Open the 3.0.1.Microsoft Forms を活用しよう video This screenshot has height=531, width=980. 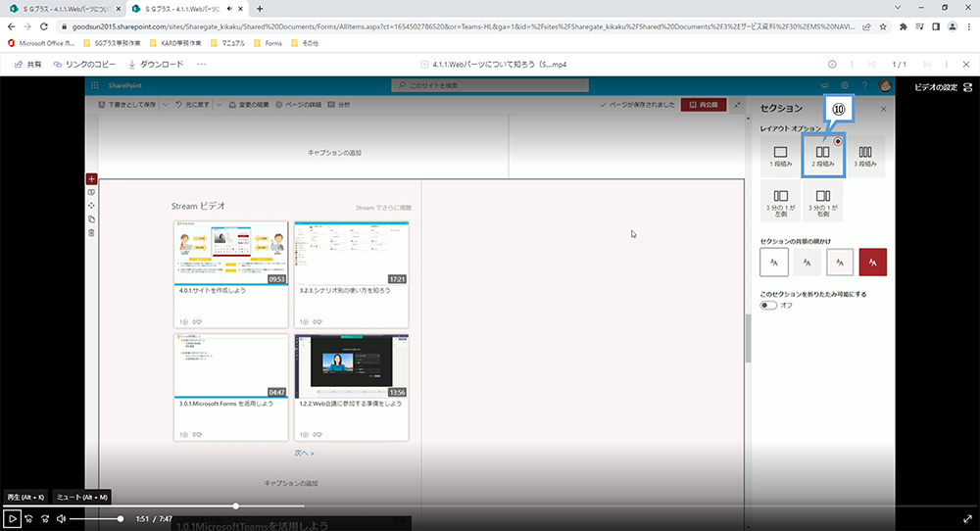click(x=231, y=366)
